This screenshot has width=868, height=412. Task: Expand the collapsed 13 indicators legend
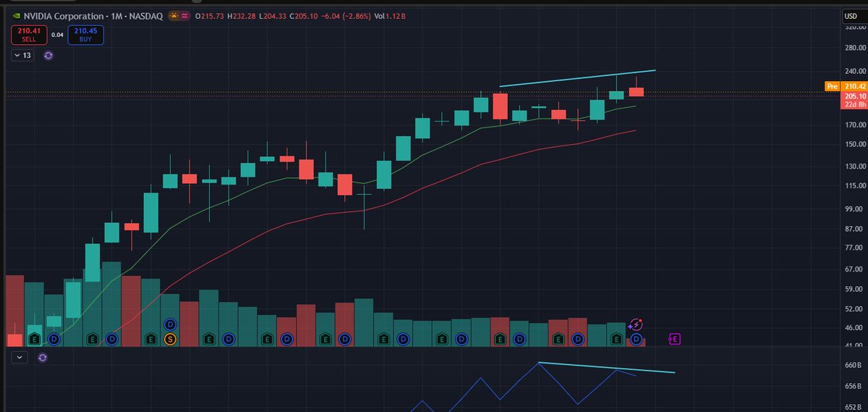(22, 55)
